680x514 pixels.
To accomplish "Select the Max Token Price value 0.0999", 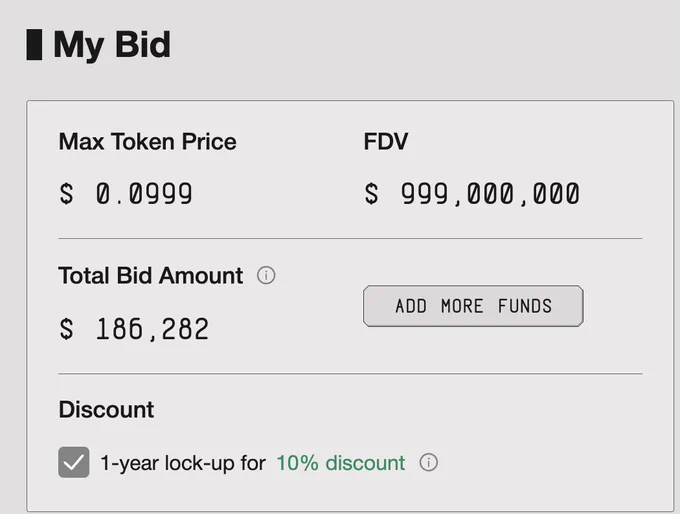I will pyautogui.click(x=144, y=193).
